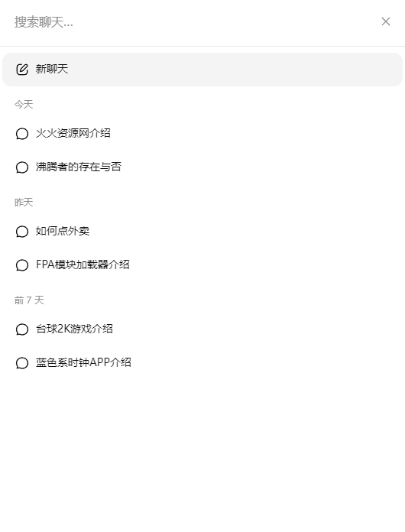The height and width of the screenshot is (532, 405).
Task: Click chat bubble icon beside FPA模块加载器介绍
Action: [22, 265]
